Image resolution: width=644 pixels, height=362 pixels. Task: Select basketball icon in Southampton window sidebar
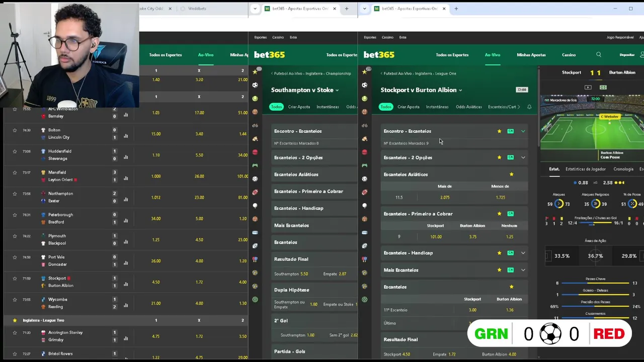255,112
